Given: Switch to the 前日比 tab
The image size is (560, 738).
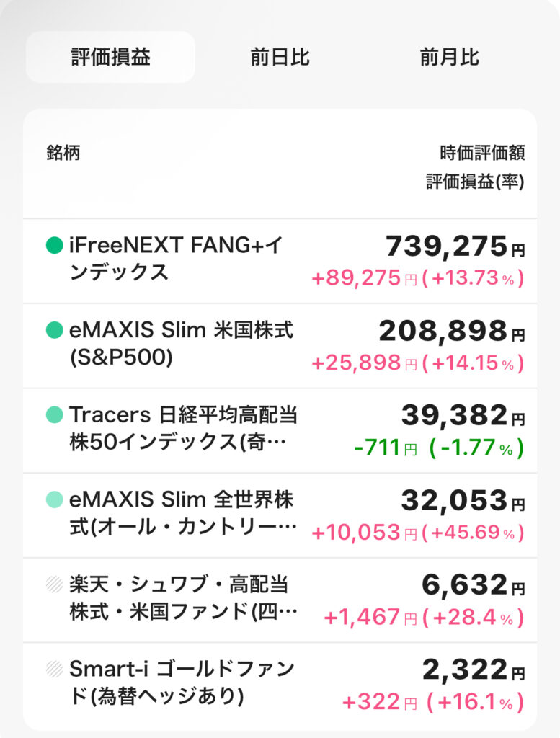Looking at the screenshot, I should pyautogui.click(x=280, y=57).
